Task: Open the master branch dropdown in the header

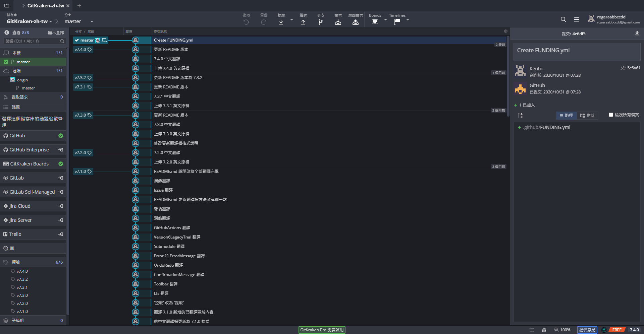Action: pyautogui.click(x=79, y=21)
